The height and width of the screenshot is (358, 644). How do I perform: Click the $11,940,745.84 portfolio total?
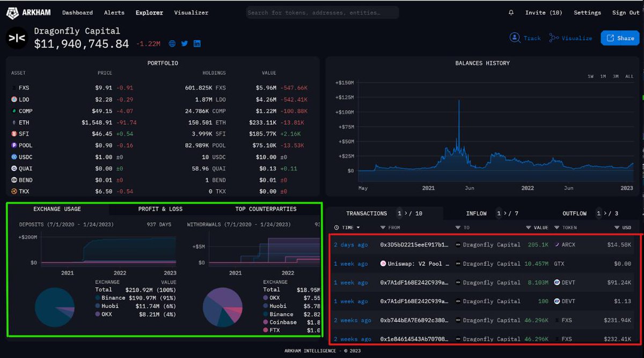[82, 44]
